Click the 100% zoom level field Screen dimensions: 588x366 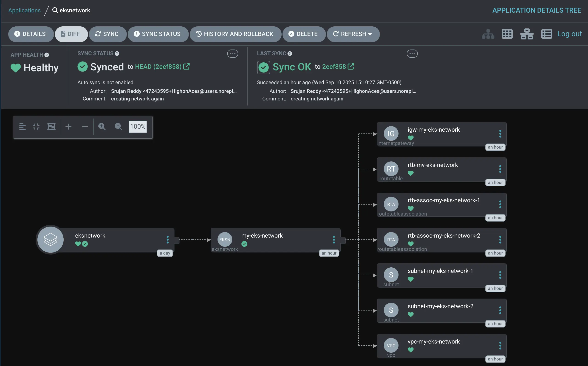[x=138, y=127]
